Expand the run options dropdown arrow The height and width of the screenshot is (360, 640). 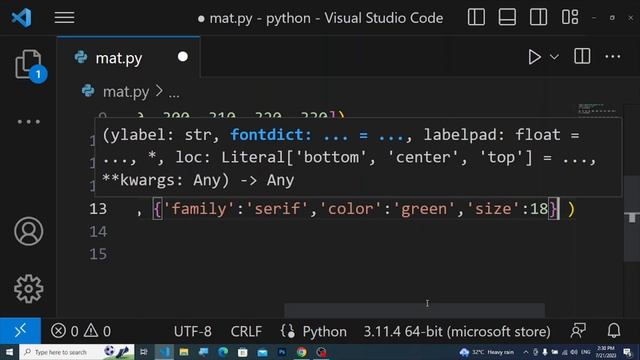(x=554, y=57)
